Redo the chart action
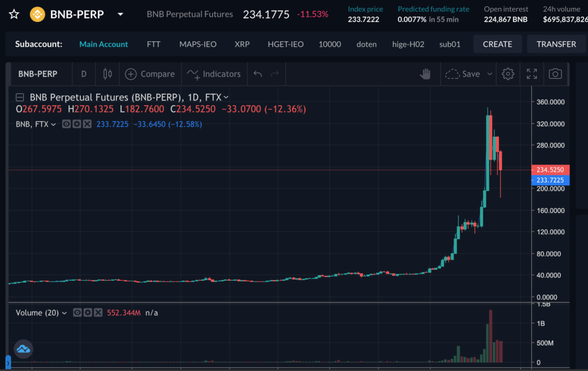This screenshot has width=588, height=371. [275, 74]
